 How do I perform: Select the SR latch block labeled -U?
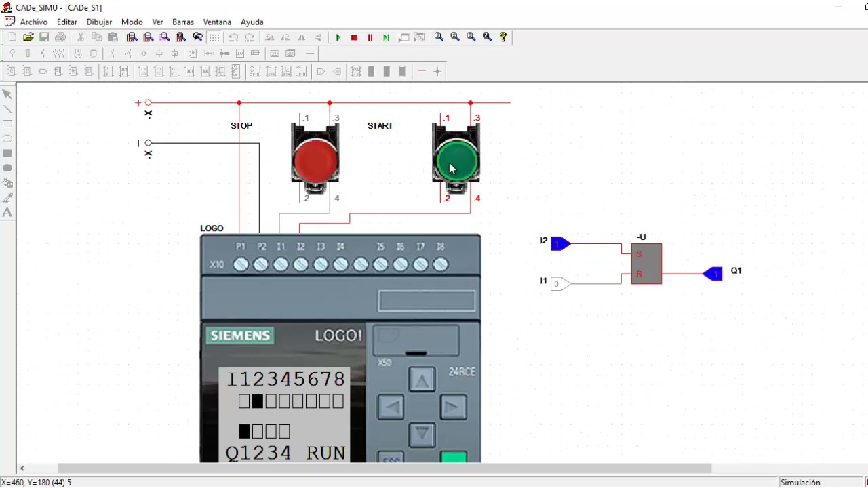tap(646, 264)
